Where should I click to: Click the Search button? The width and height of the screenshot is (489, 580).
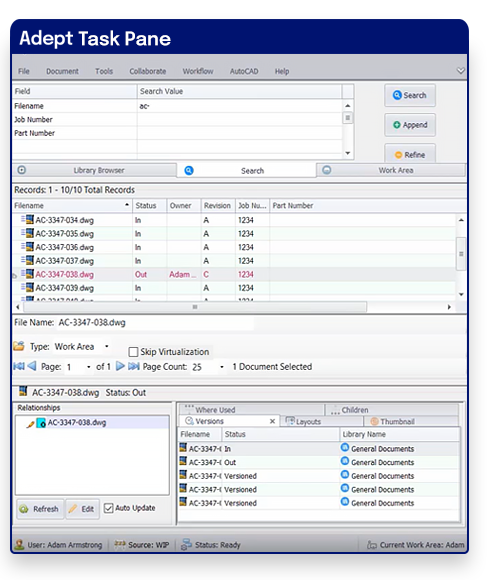pyautogui.click(x=410, y=95)
